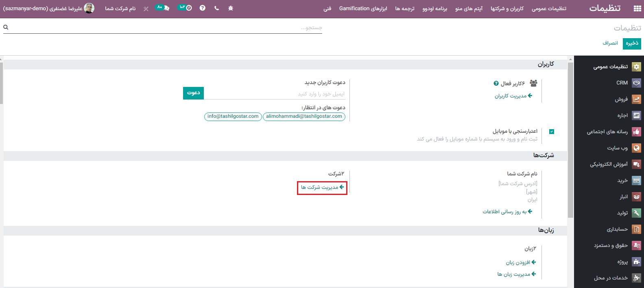
Task: Open the ترجمه ها top menu
Action: (404, 9)
